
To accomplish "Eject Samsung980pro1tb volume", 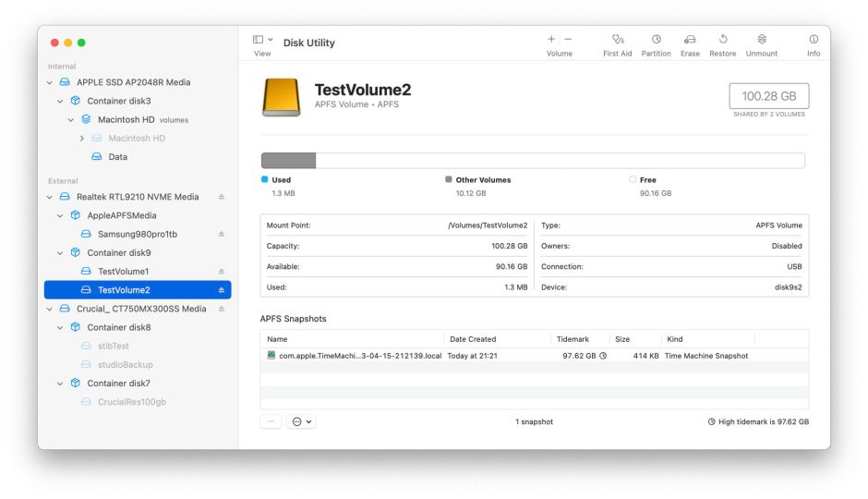I will [x=221, y=234].
